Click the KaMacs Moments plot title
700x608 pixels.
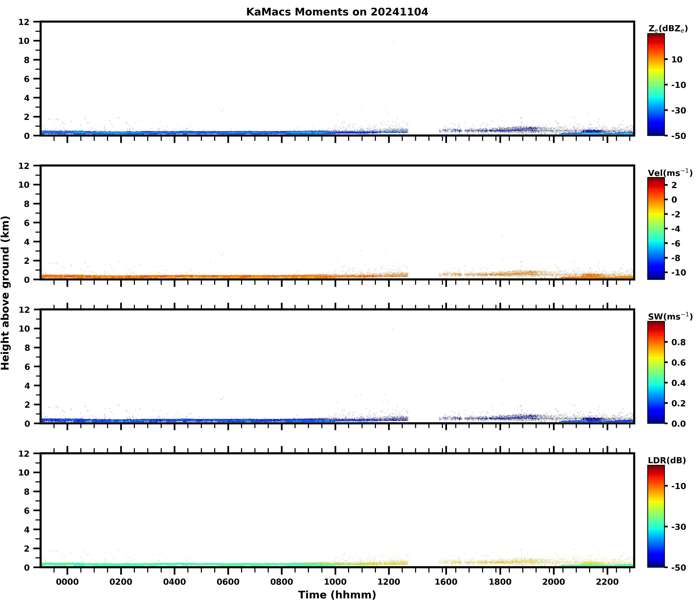pos(337,12)
